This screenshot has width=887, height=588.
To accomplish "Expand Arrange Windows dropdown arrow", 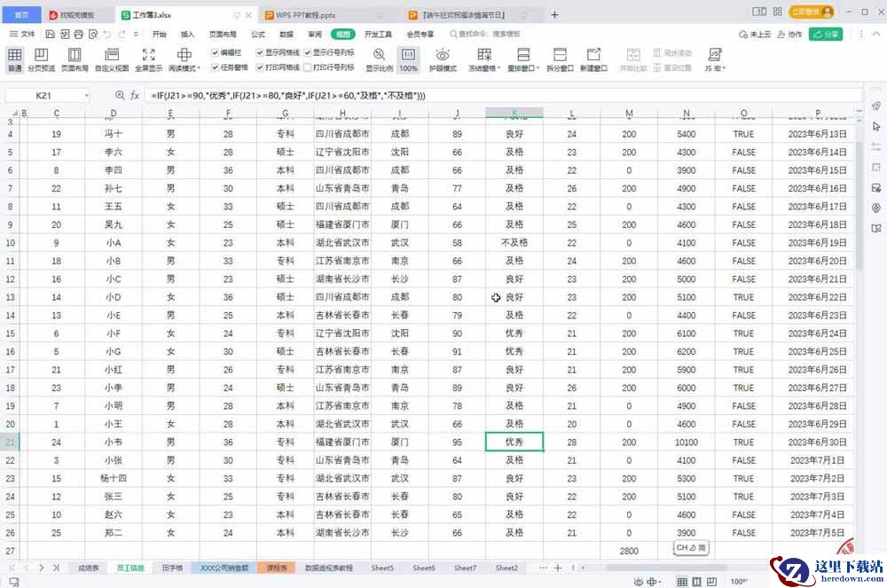I will click(x=538, y=68).
